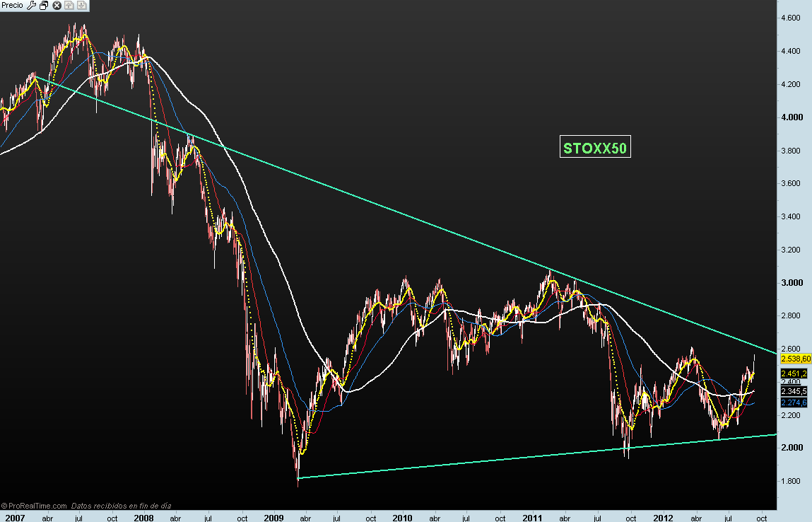This screenshot has width=812, height=522.
Task: Click the move panel down icon
Action: (x=82, y=5)
